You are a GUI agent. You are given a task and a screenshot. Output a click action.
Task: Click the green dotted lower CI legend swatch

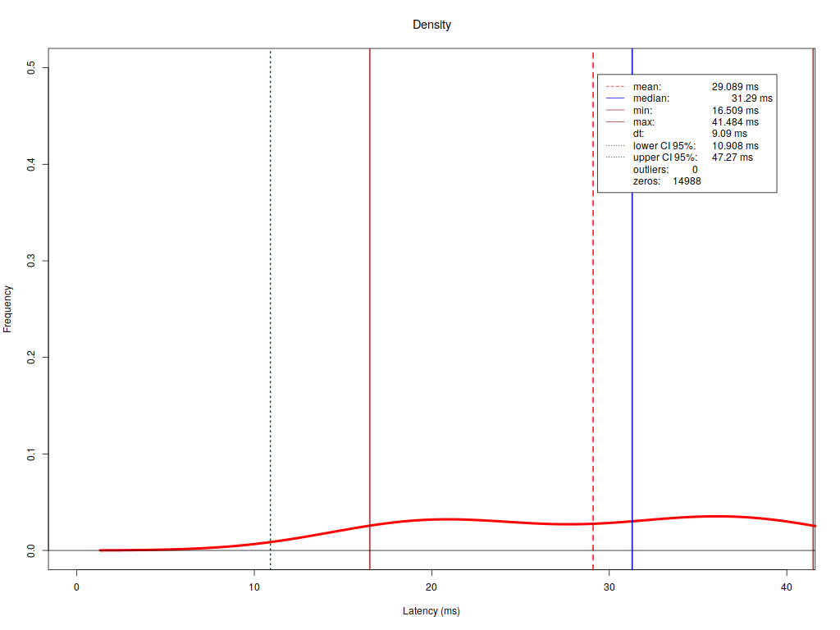[615, 146]
